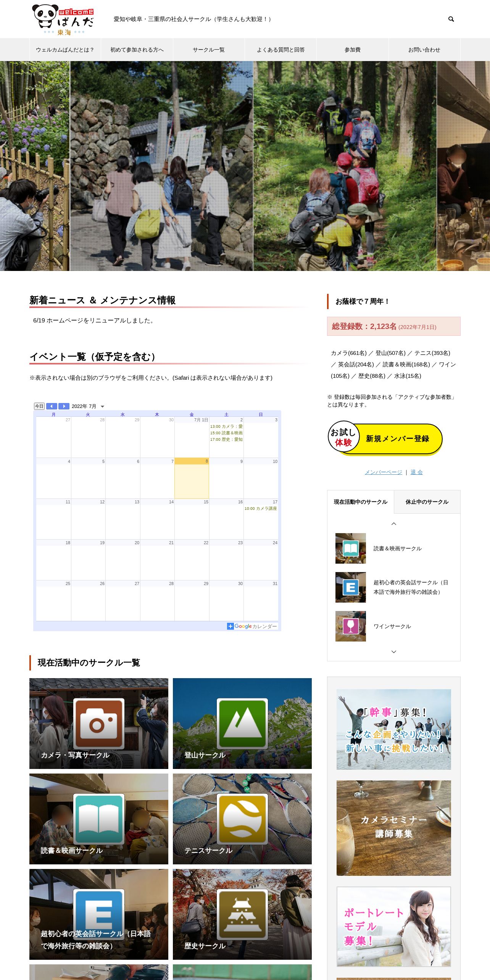Go to 初めて参加される方へ menu item
Image resolution: width=490 pixels, height=980 pixels.
(x=137, y=50)
